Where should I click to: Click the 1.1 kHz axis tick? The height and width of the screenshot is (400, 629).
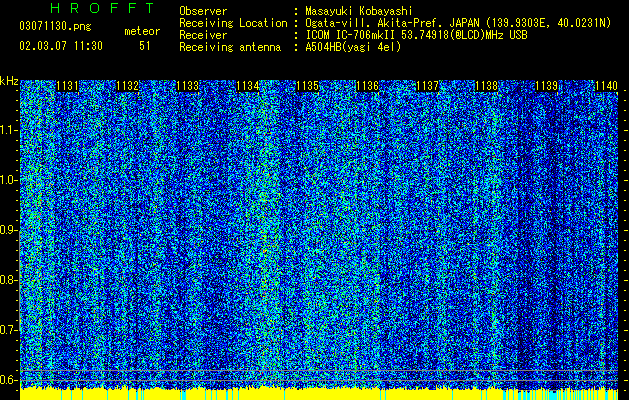tap(9, 130)
